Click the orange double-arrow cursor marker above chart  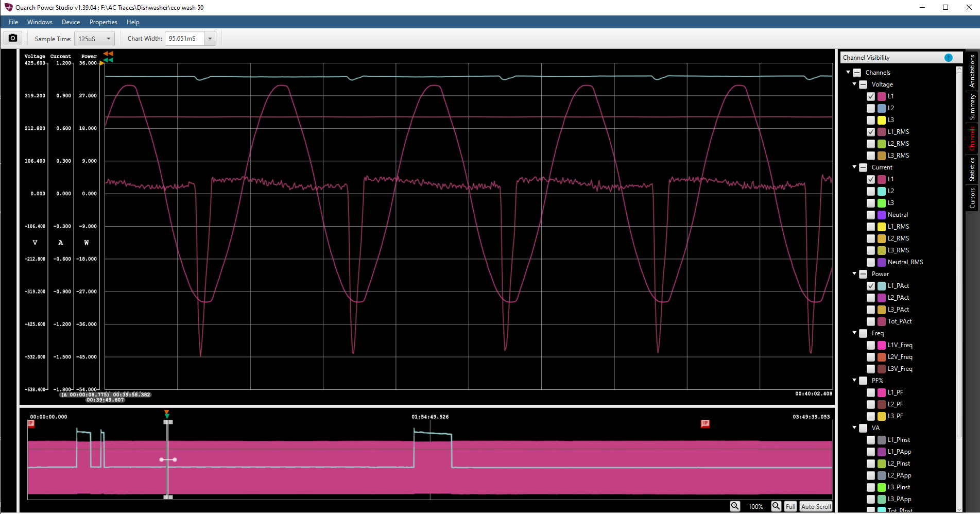click(108, 54)
